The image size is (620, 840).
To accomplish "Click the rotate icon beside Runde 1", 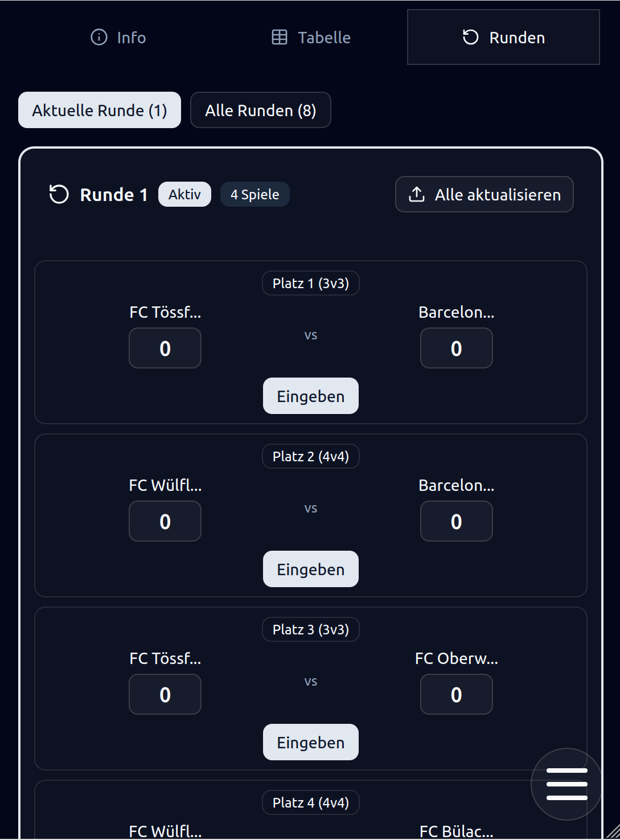I will coord(59,195).
